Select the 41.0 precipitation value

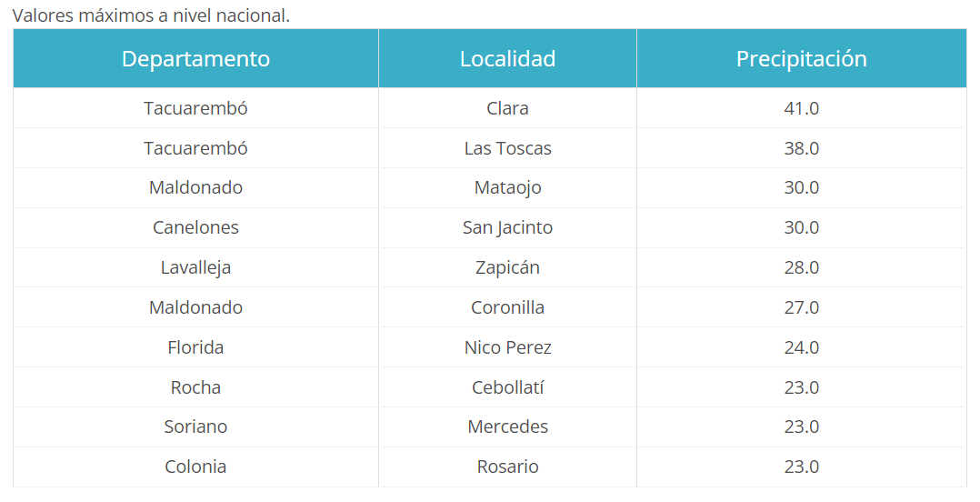801,108
